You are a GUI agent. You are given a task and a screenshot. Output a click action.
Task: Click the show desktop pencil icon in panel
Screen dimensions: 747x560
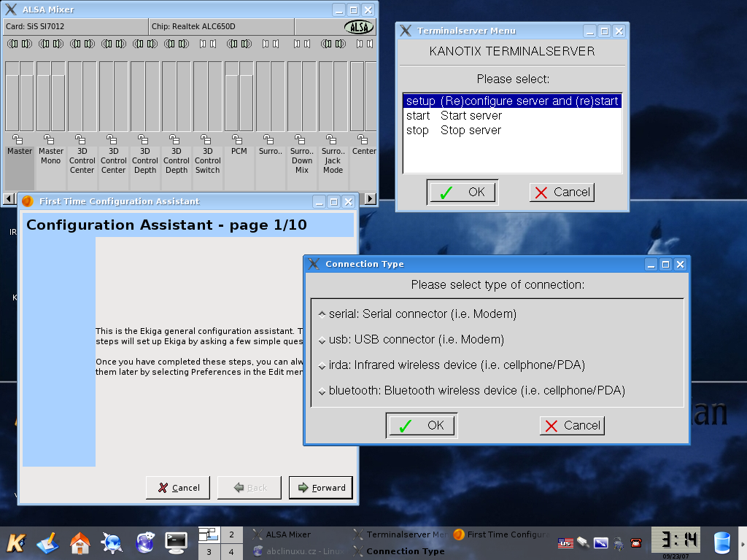coord(47,542)
